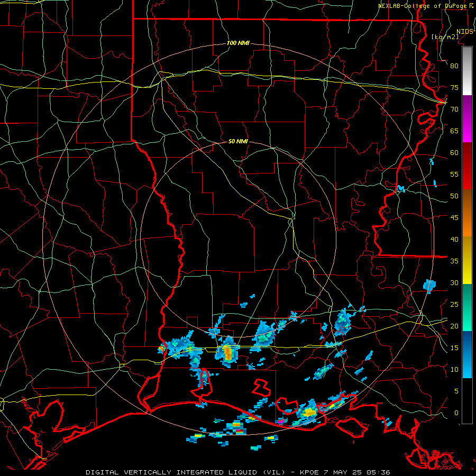Click the 25 value on VIL scale
Image resolution: width=476 pixels, height=476 pixels.
[454, 305]
